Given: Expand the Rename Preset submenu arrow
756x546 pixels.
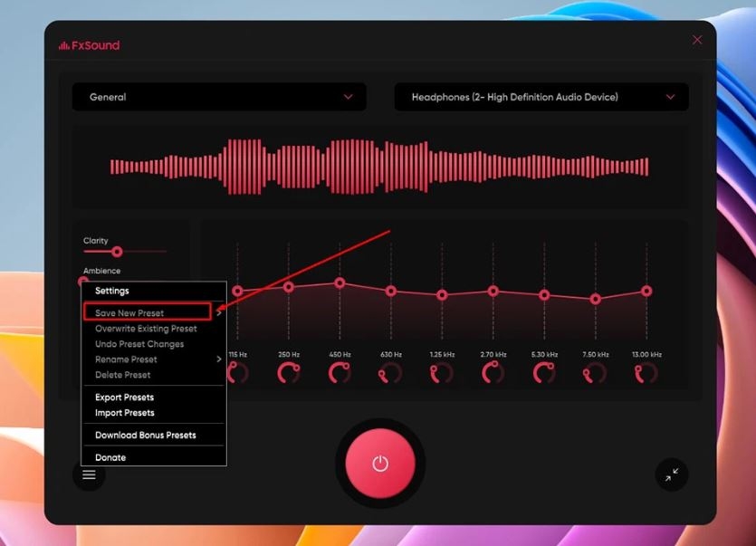Looking at the screenshot, I should pos(219,359).
